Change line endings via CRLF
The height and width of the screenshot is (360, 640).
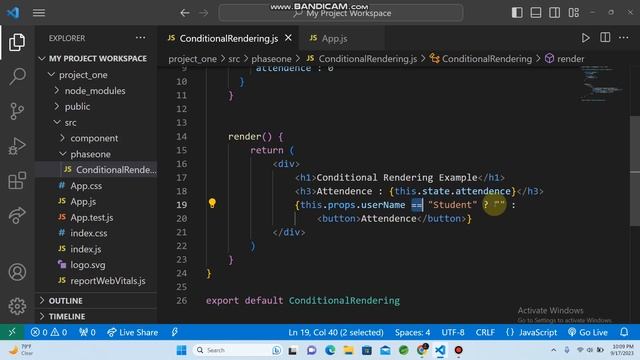tap(485, 332)
